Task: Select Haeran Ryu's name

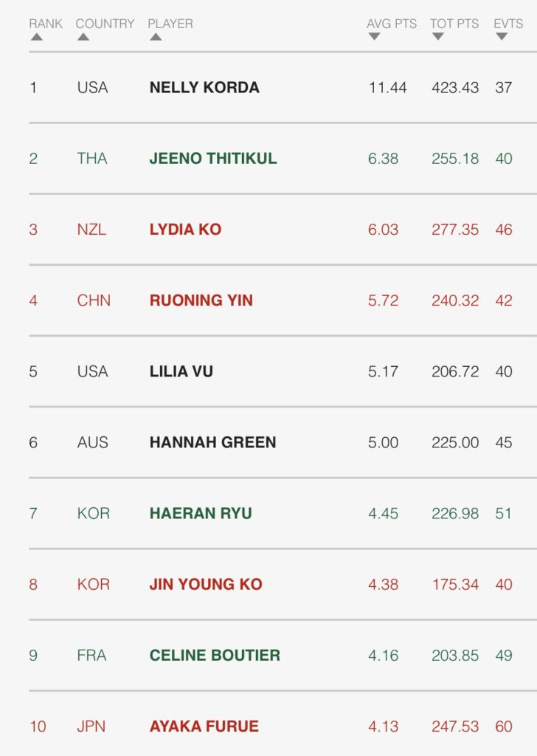Action: 201,513
